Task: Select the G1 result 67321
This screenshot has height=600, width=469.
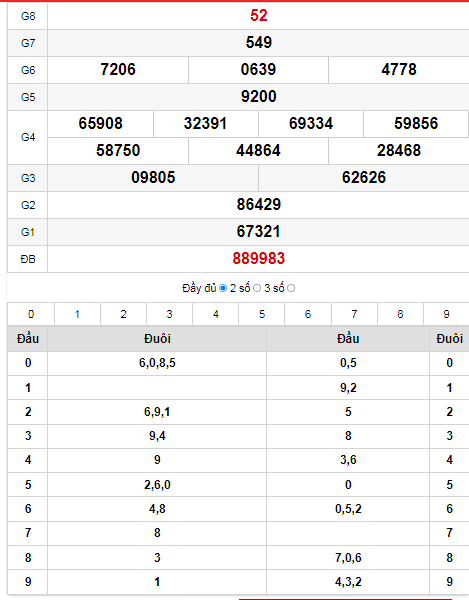Action: pyautogui.click(x=259, y=232)
